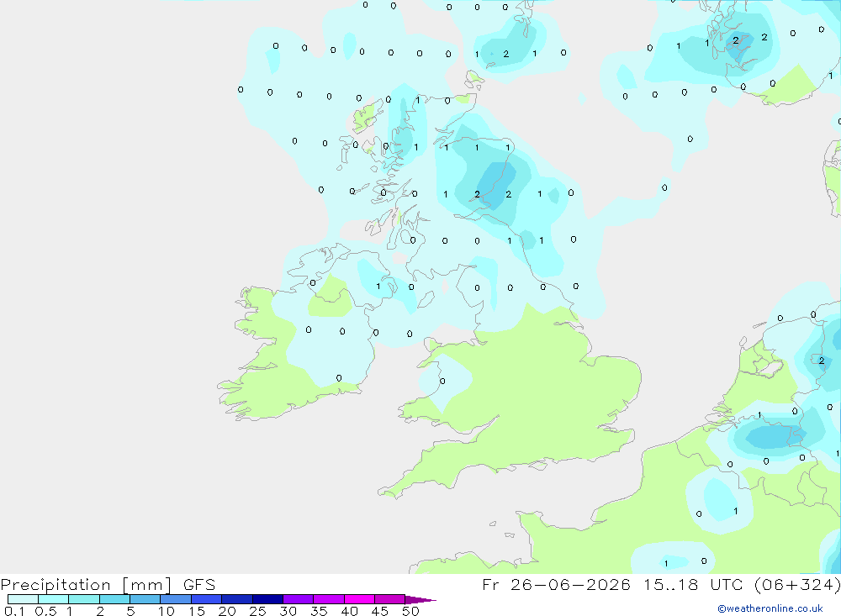Click the '30' legend scale label
The height and width of the screenshot is (616, 841).
click(x=288, y=611)
